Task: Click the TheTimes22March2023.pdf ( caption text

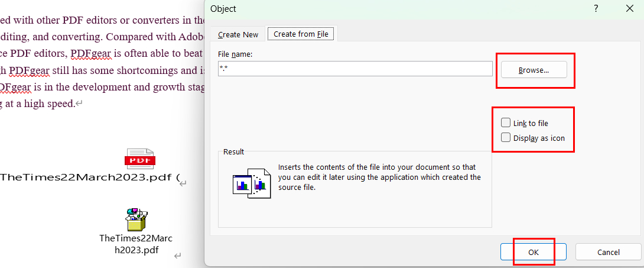Action: [x=90, y=177]
